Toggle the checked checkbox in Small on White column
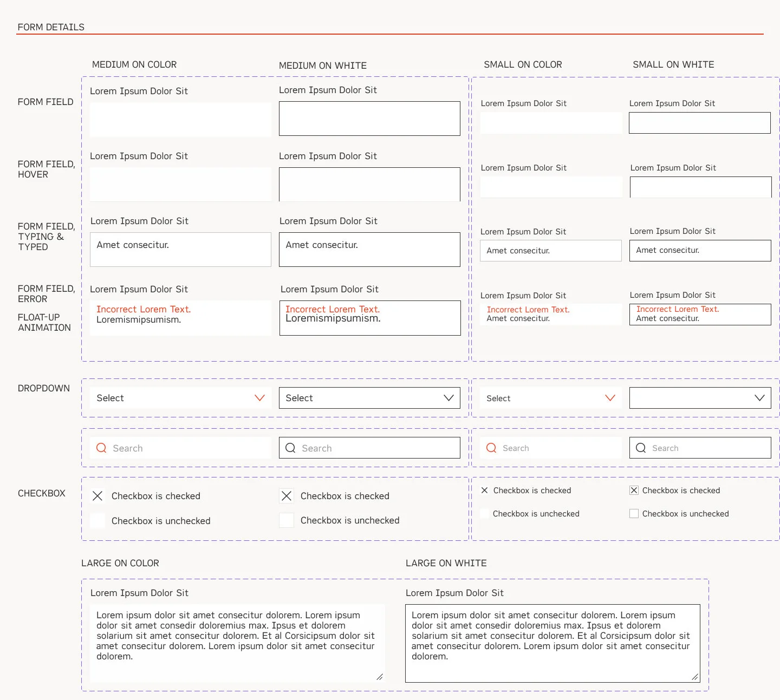780x700 pixels. click(x=634, y=490)
